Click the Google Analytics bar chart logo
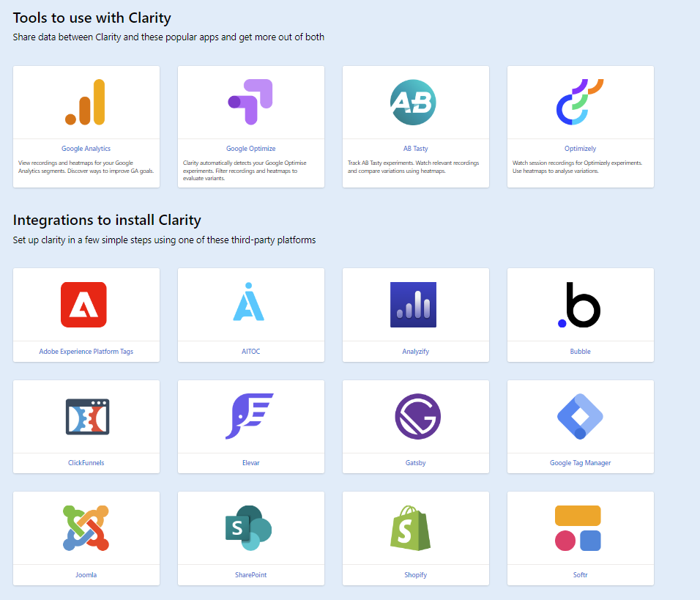Image resolution: width=700 pixels, height=600 pixels. pos(85,103)
